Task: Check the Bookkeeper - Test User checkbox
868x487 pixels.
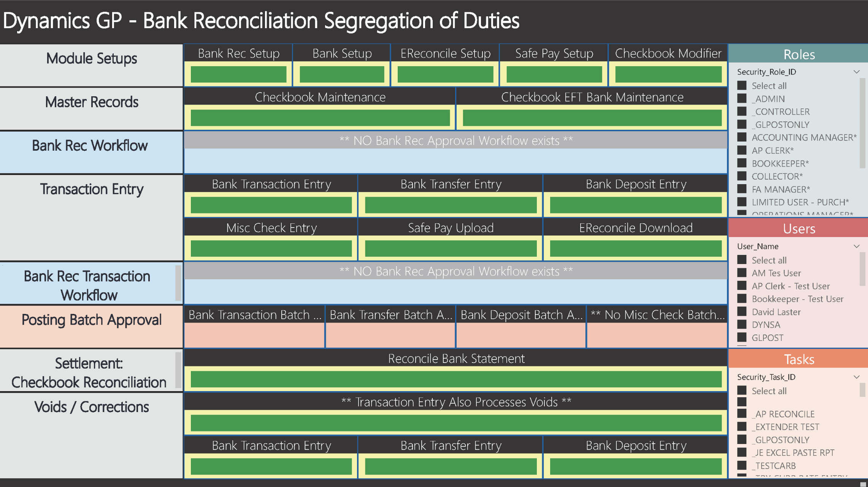Action: (x=742, y=299)
